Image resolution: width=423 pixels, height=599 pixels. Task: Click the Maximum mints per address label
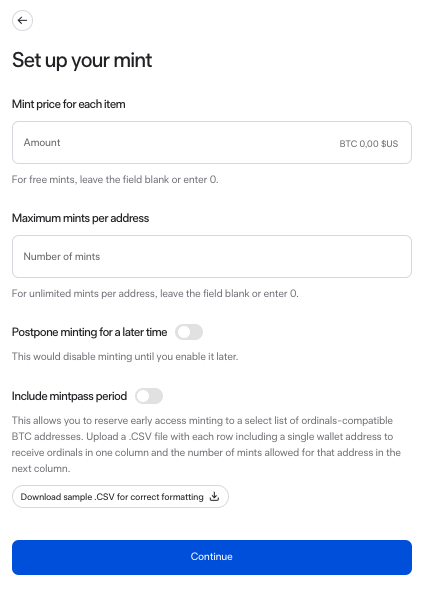point(80,218)
